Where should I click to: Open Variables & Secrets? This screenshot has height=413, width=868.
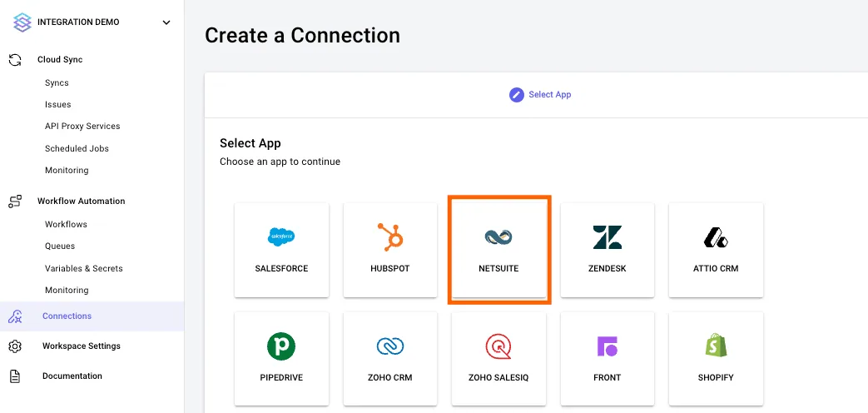click(x=83, y=268)
